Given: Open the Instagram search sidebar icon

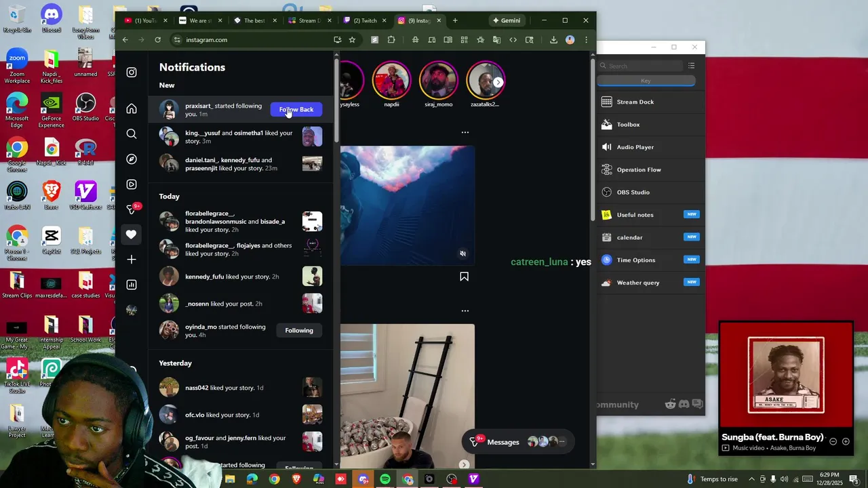Looking at the screenshot, I should click(132, 134).
